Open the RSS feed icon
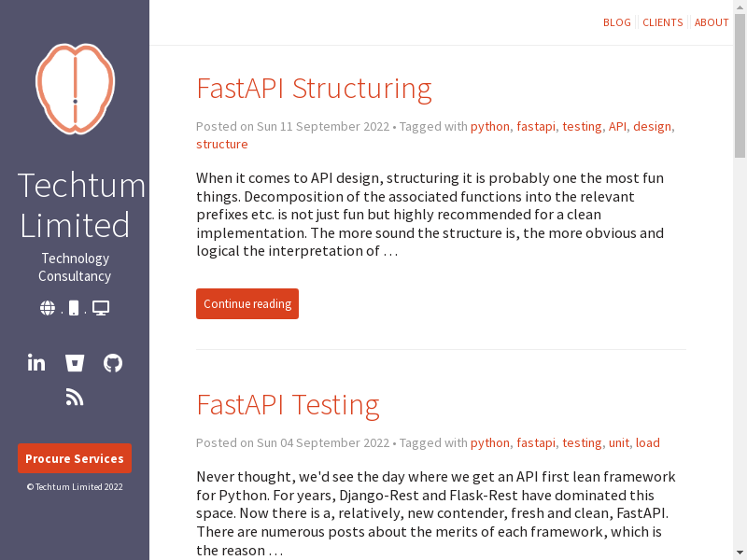Image resolution: width=747 pixels, height=560 pixels. pos(75,398)
